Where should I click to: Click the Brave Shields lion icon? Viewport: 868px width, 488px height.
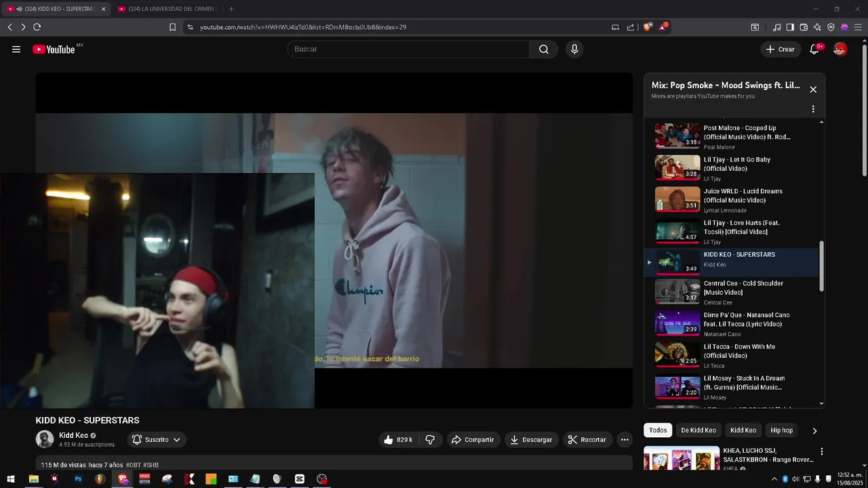[x=647, y=27]
